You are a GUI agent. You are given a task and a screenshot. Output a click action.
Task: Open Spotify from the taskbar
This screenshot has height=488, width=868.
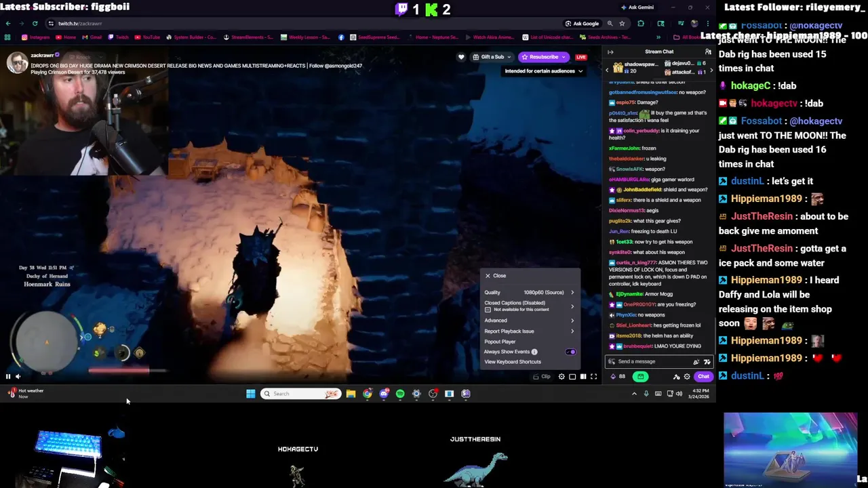tap(400, 394)
